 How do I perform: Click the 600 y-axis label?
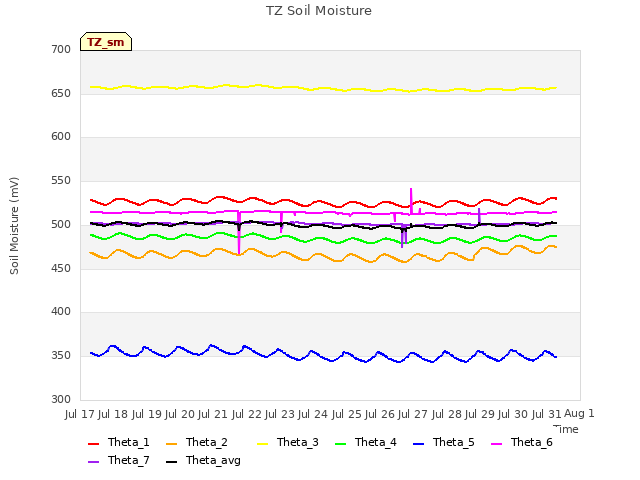pos(61,137)
